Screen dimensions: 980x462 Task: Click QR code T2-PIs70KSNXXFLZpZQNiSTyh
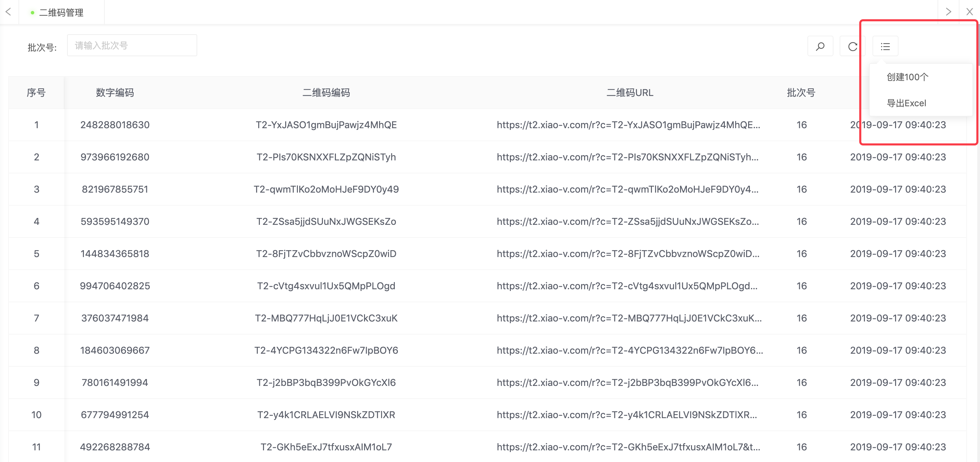point(326,157)
